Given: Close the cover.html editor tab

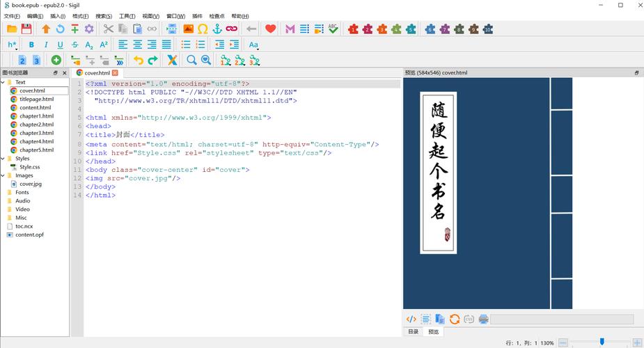Looking at the screenshot, I should (115, 72).
